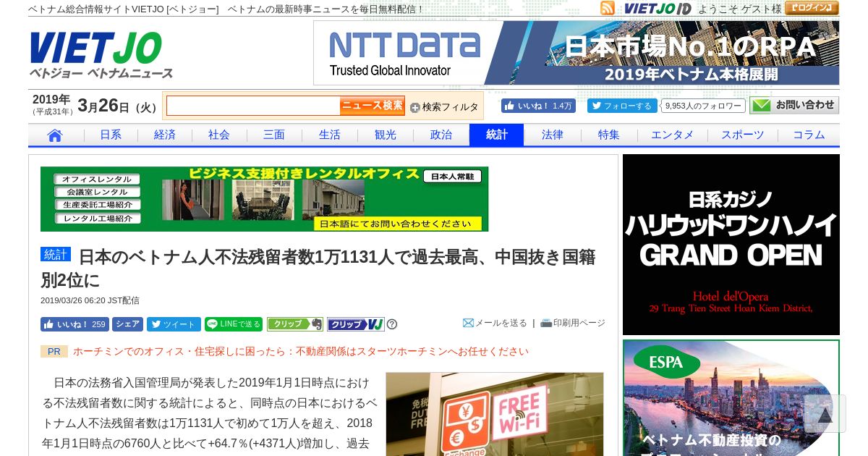The width and height of the screenshot is (868, 456).
Task: Click the article headline about 不法残留者数
Action: [x=318, y=269]
